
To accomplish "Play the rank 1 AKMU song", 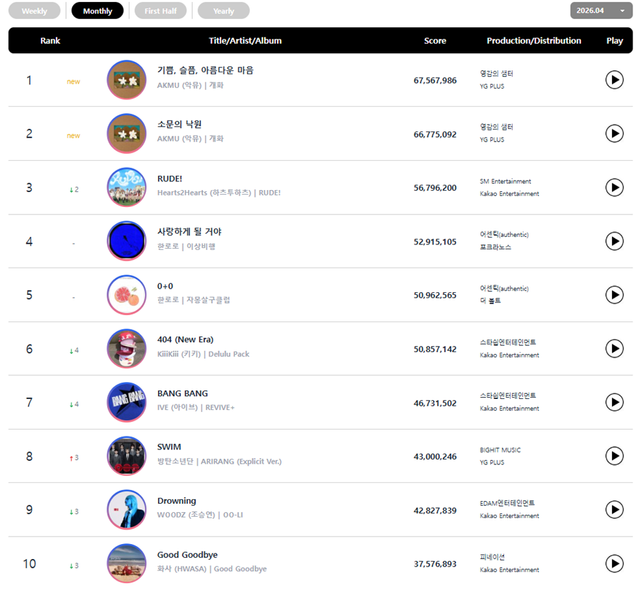I will click(614, 80).
